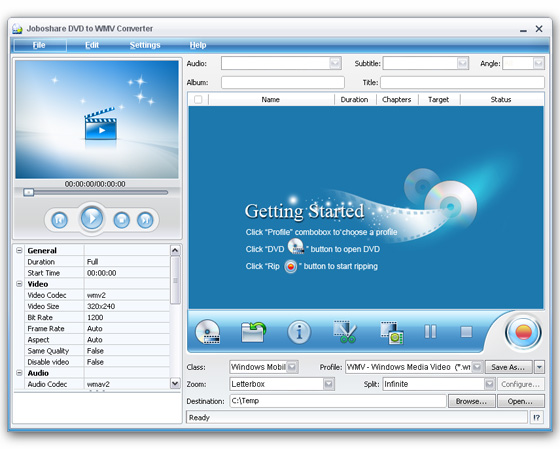Click the property list scroll down arrow
This screenshot has width=560, height=449.
(175, 384)
